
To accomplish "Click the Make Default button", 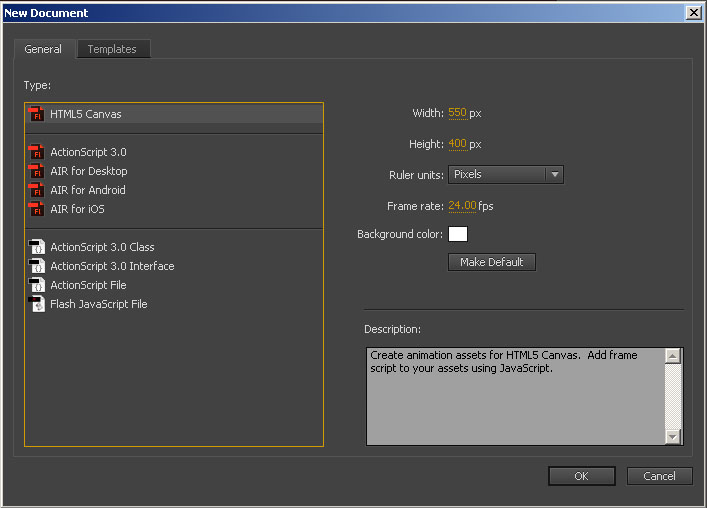I will point(491,262).
